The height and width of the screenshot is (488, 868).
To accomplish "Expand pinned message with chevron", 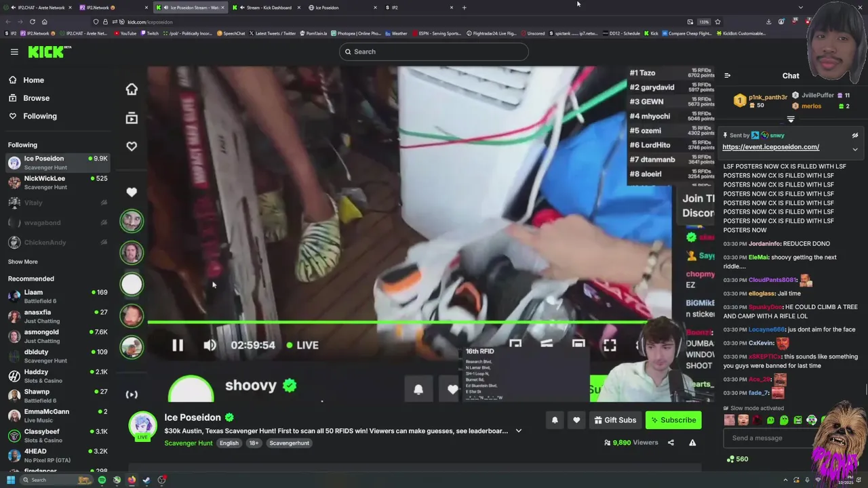I will (855, 149).
